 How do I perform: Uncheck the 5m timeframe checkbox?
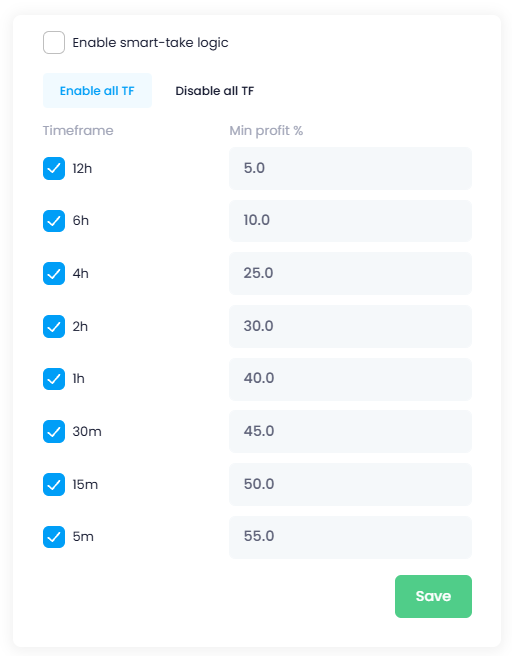[x=54, y=537]
